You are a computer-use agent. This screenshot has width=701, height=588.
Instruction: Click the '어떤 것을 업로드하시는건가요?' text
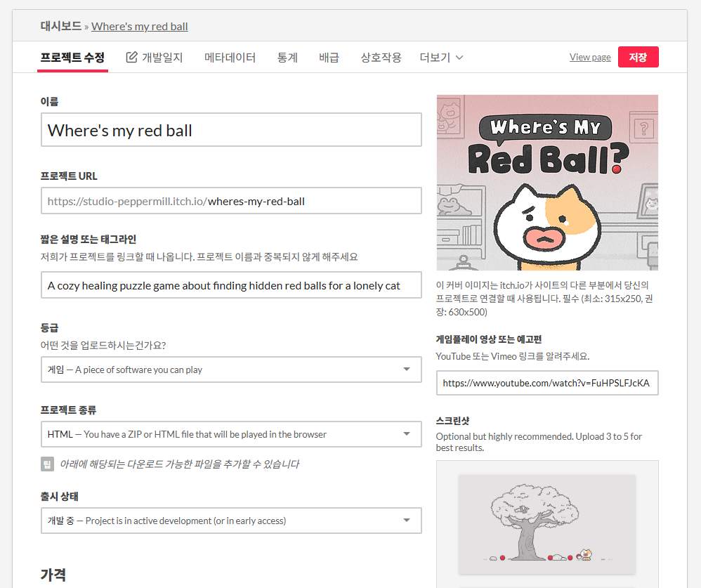pyautogui.click(x=103, y=345)
